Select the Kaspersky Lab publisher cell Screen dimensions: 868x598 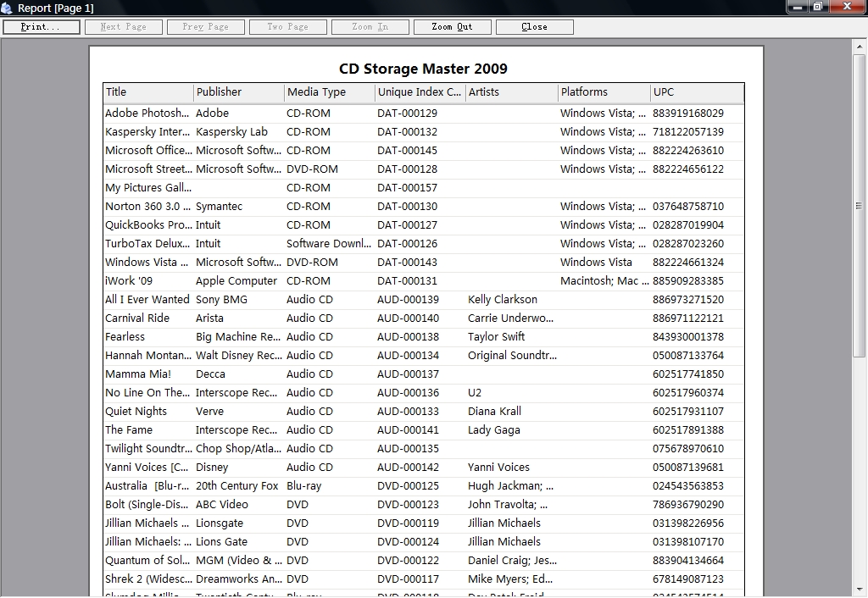click(x=231, y=132)
